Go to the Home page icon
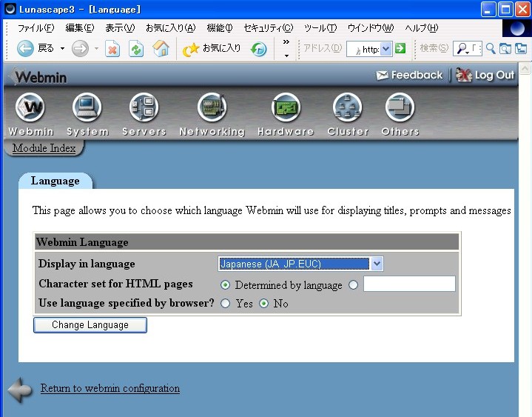The width and height of the screenshot is (532, 417). 161,49
